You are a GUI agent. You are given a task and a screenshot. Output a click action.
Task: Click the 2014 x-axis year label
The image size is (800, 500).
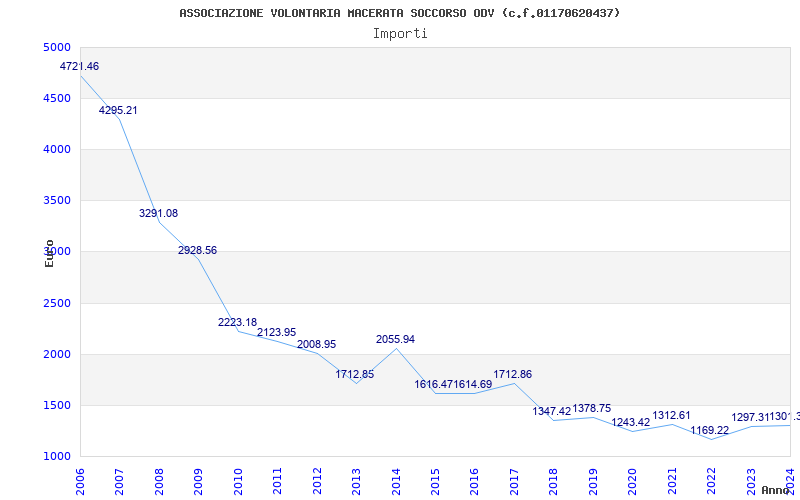coord(395,482)
